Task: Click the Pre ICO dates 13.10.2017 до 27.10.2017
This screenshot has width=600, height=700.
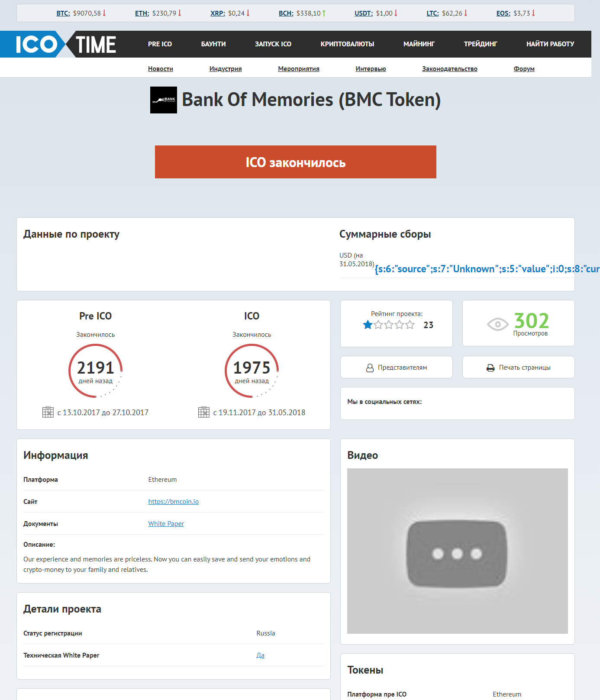Action: pyautogui.click(x=103, y=413)
